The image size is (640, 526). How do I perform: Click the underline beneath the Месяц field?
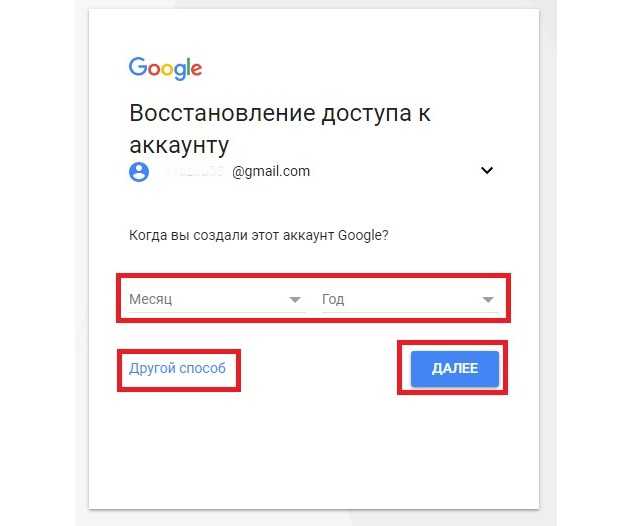217,313
